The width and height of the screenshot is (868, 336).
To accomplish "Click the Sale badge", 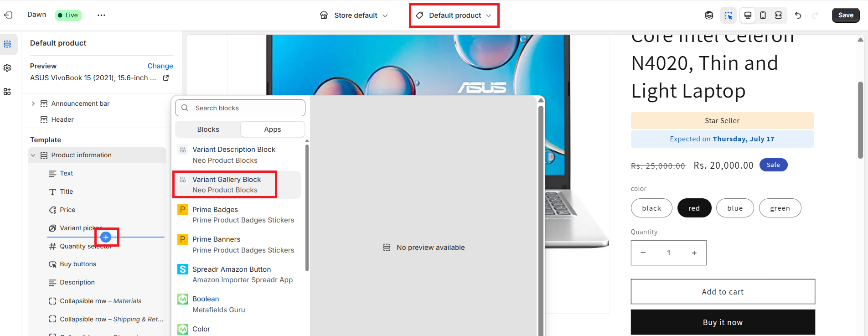I will [773, 165].
